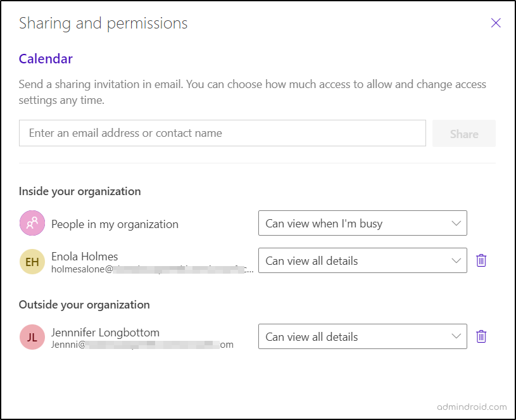Click the People in my organization avatar
The image size is (516, 420).
pyautogui.click(x=32, y=223)
